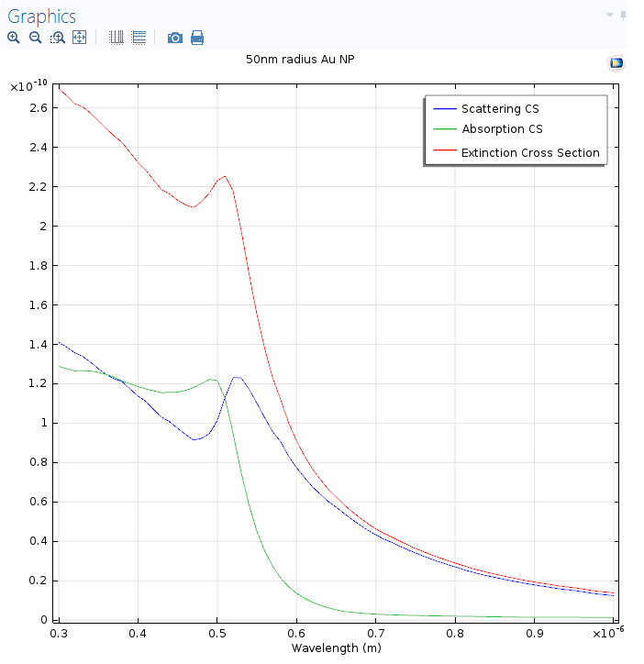644x664 pixels.
Task: Click the Scattering CS legend entry
Action: tap(500, 109)
